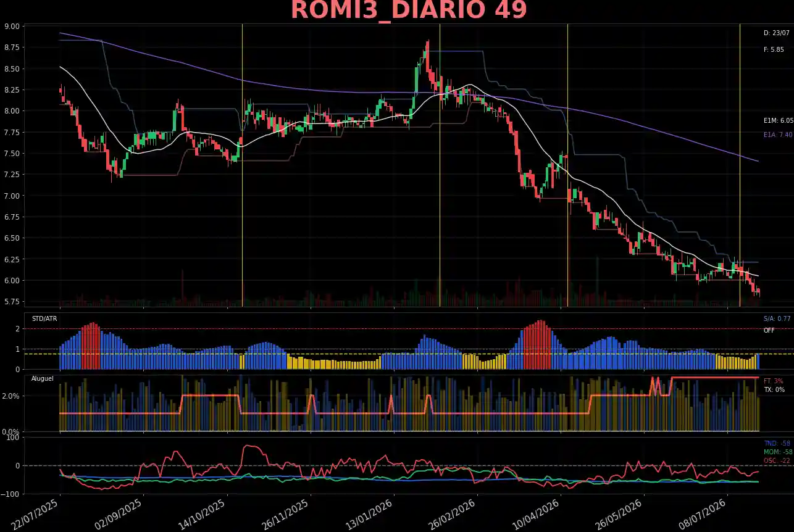Click the 5.75 price axis label
The width and height of the screenshot is (794, 532).
tap(12, 302)
